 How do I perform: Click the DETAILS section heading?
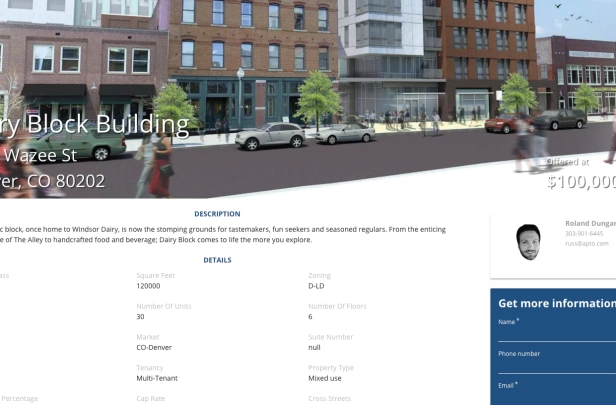click(x=217, y=260)
